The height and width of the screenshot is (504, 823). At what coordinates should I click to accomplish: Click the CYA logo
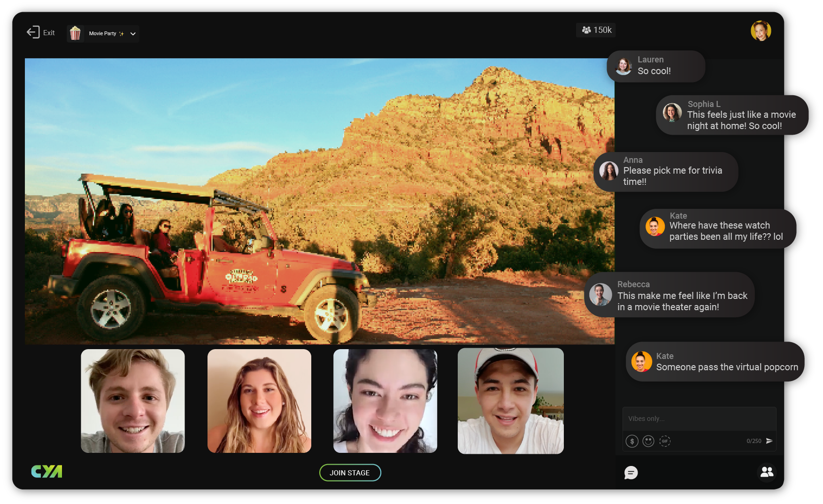coord(46,471)
